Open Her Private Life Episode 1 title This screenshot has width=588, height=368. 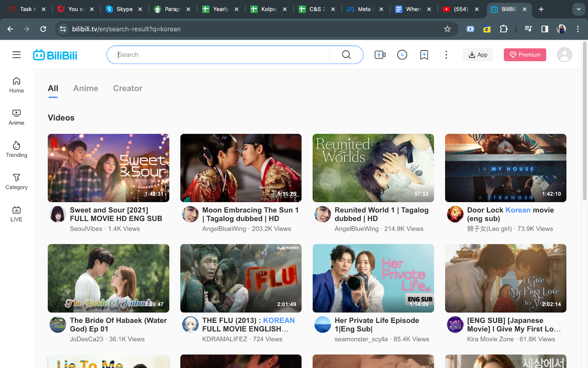377,325
